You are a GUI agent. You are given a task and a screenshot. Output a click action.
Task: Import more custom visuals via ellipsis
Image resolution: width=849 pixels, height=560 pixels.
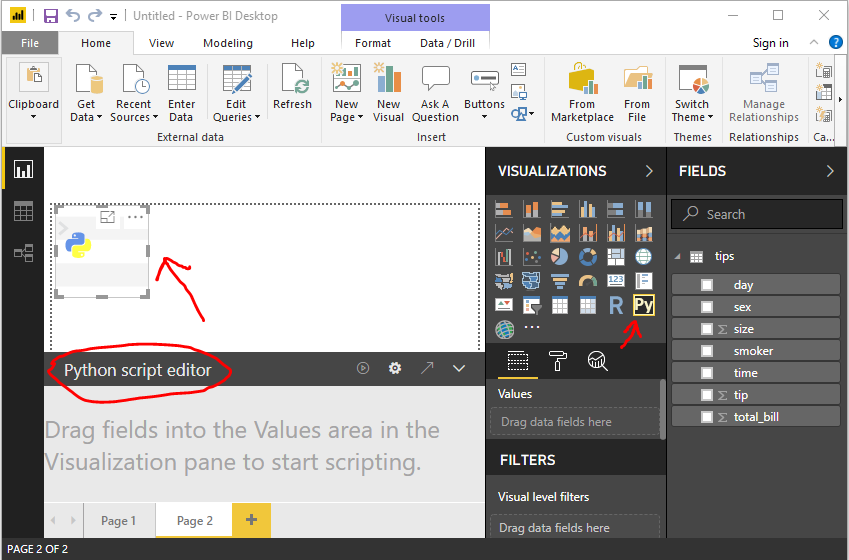point(532,327)
